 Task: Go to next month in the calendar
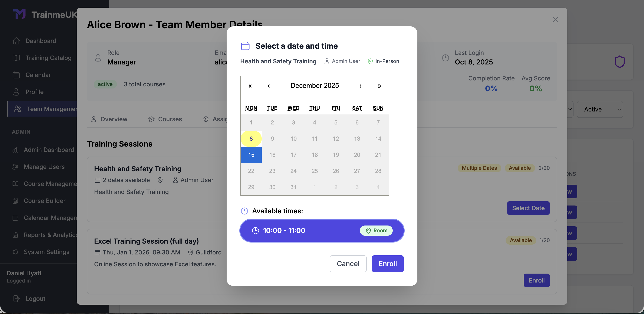[x=361, y=86]
